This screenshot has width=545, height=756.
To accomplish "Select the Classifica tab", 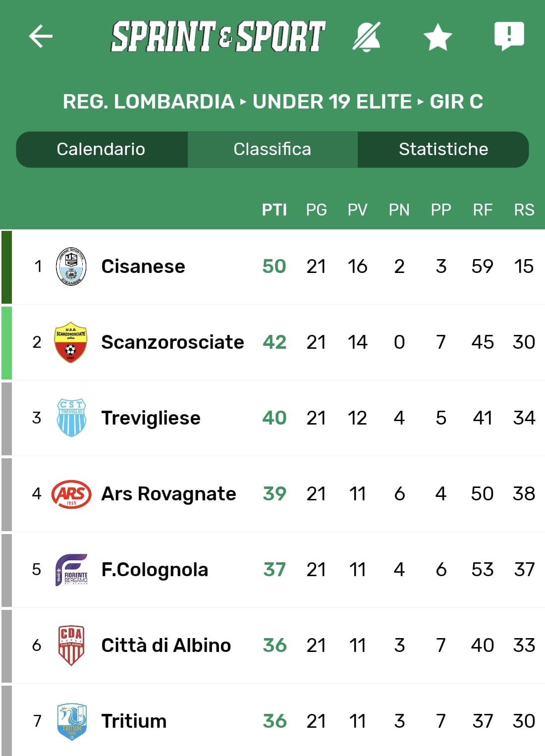I will 272,149.
